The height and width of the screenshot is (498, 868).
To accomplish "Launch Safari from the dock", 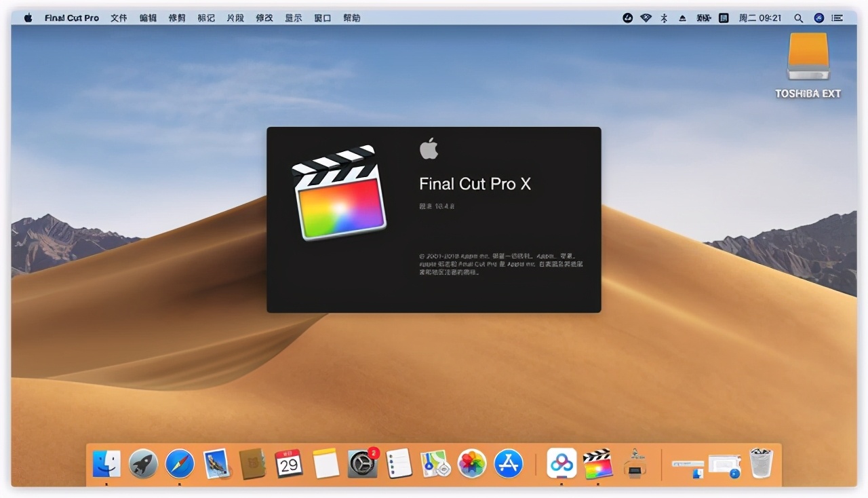I will click(x=180, y=463).
